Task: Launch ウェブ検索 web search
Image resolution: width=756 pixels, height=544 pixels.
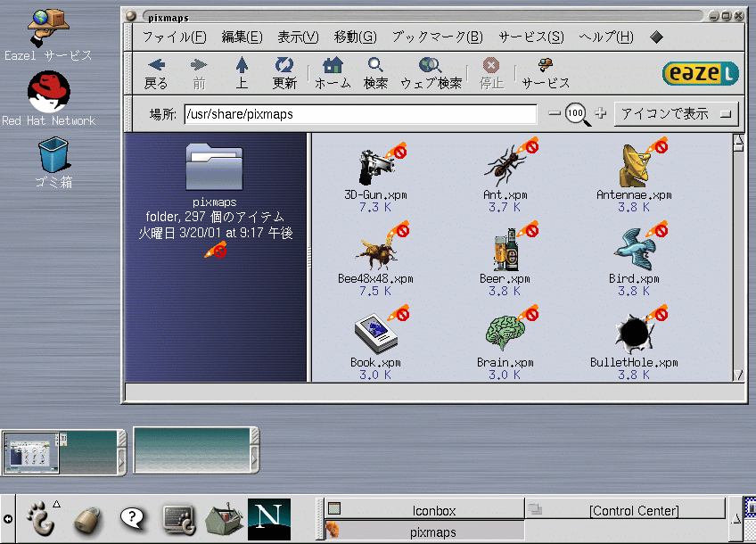Action: pyautogui.click(x=431, y=73)
